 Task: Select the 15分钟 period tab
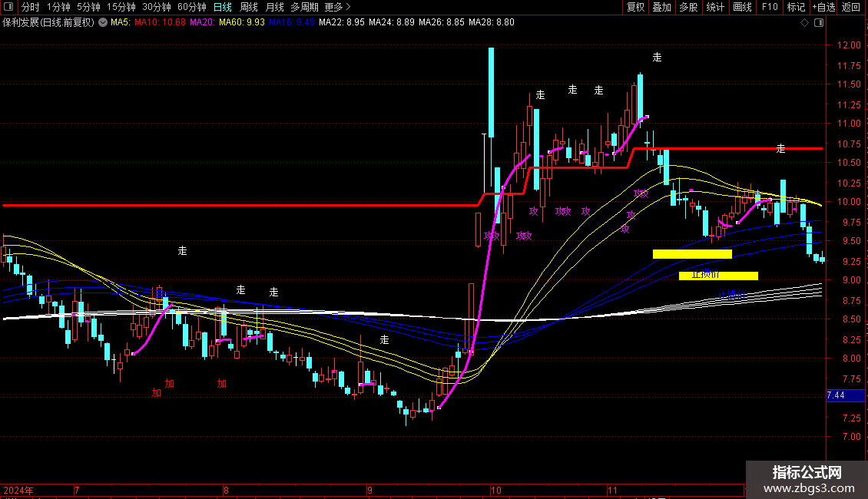click(121, 7)
